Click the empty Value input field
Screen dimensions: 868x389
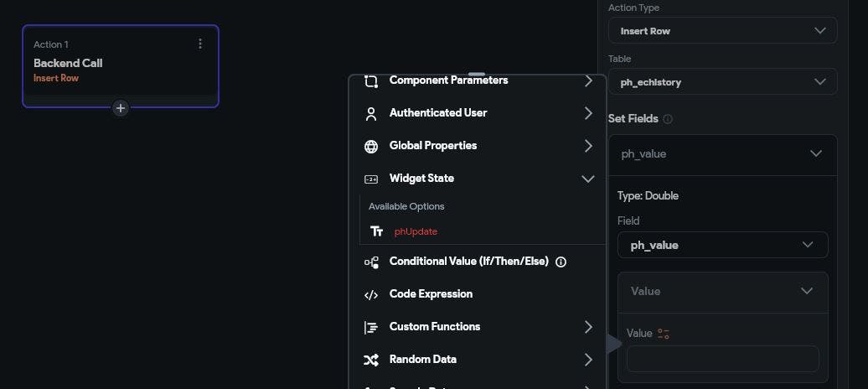[x=722, y=359]
